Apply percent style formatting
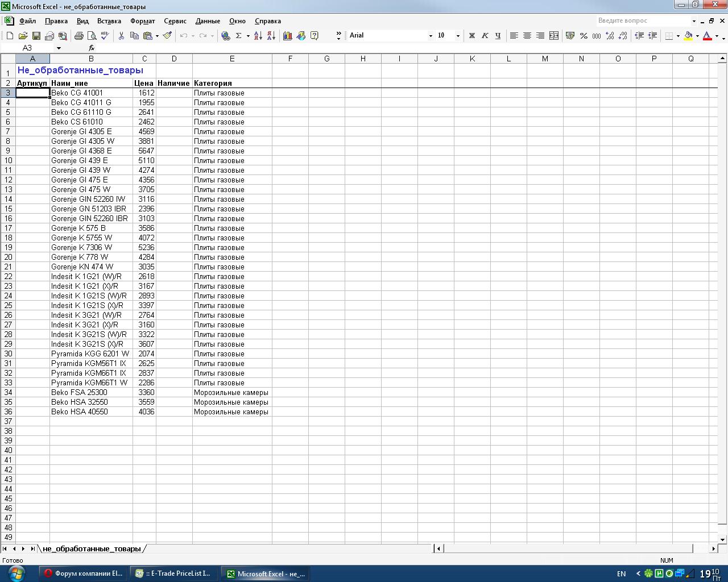 584,36
